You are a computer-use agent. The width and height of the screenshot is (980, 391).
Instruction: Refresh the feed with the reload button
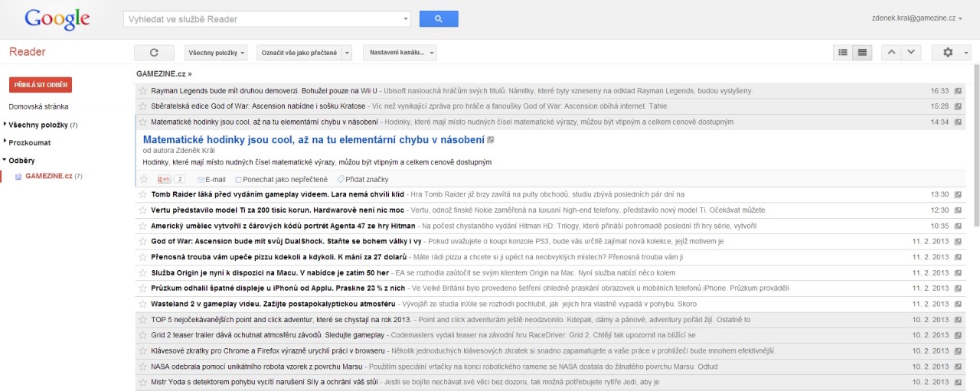[x=154, y=52]
